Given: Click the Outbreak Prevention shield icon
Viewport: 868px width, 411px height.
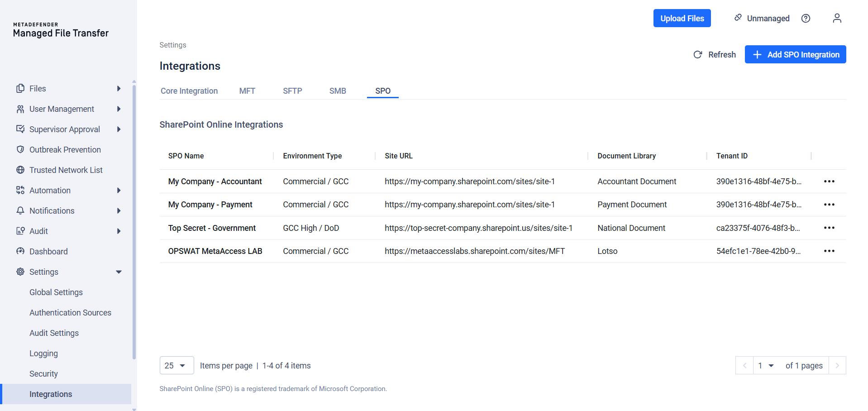Looking at the screenshot, I should tap(20, 149).
